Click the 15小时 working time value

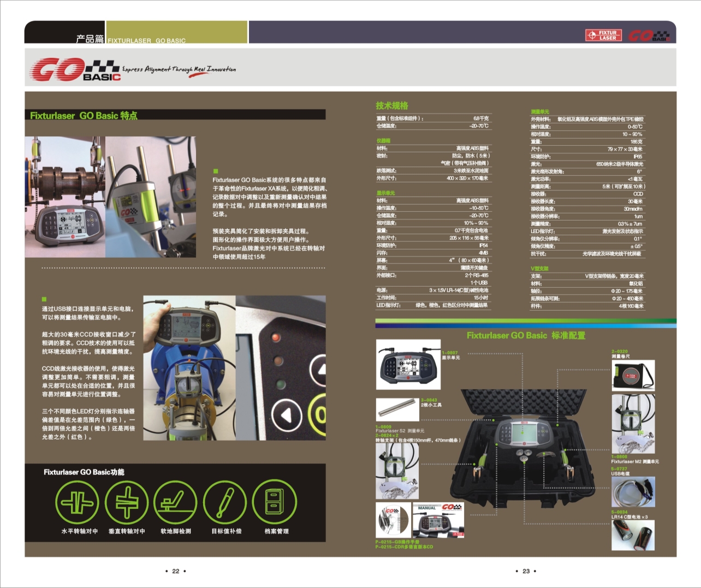click(481, 298)
